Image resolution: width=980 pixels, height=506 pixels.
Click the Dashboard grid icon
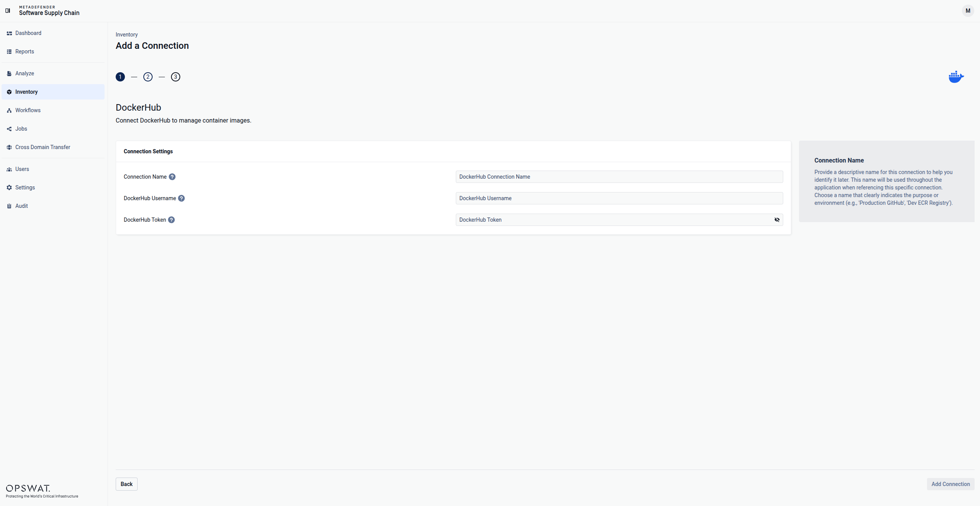coord(9,33)
